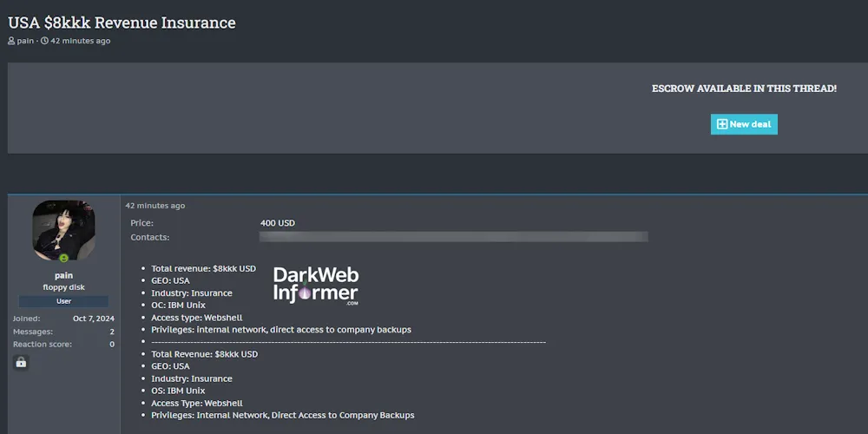Click the clock icon next to the thread time

[44, 41]
